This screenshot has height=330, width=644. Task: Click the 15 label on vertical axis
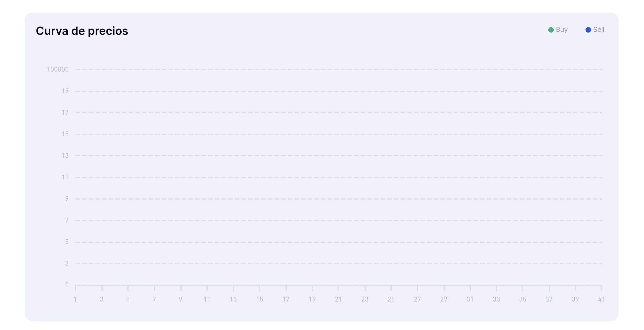click(x=65, y=134)
